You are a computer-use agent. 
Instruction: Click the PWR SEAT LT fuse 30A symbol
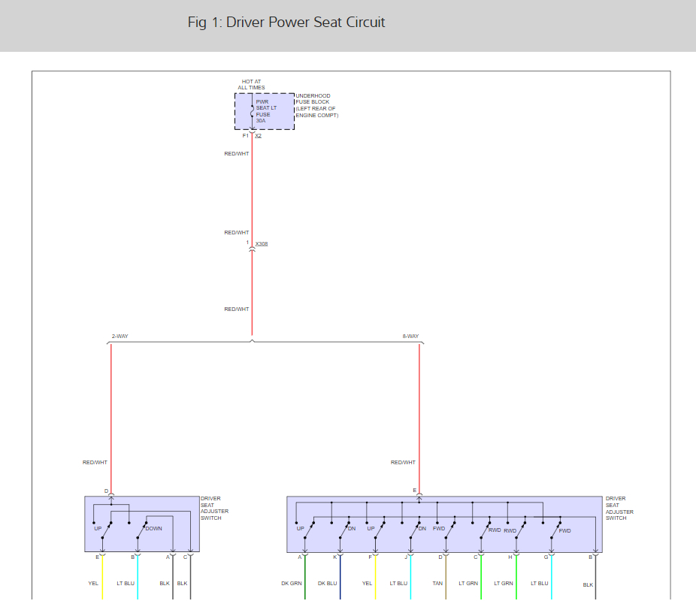(x=252, y=111)
